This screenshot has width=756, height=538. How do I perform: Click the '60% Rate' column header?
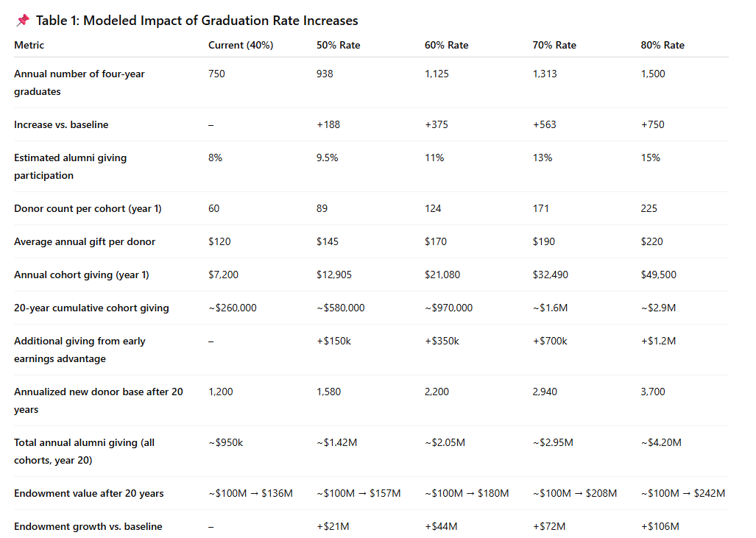click(446, 45)
